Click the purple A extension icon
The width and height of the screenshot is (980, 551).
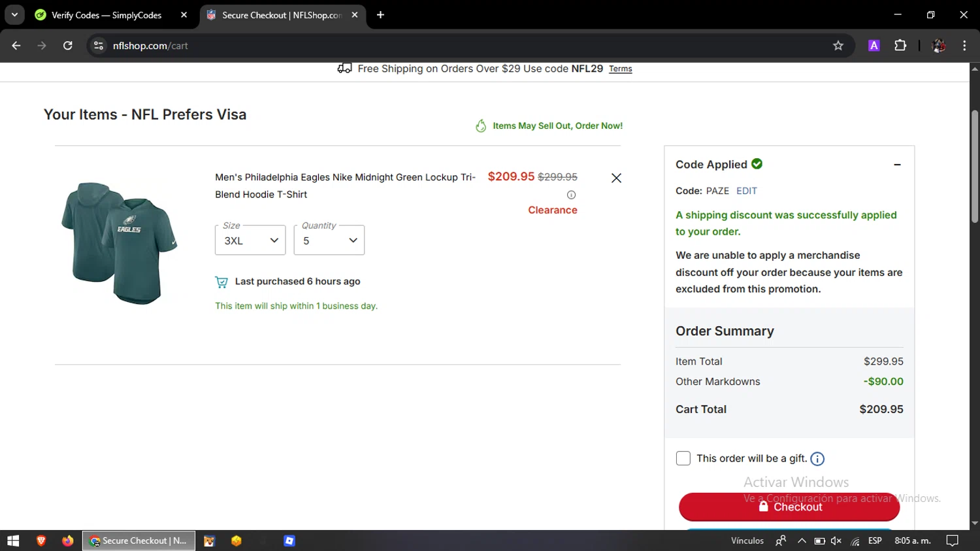(x=874, y=46)
